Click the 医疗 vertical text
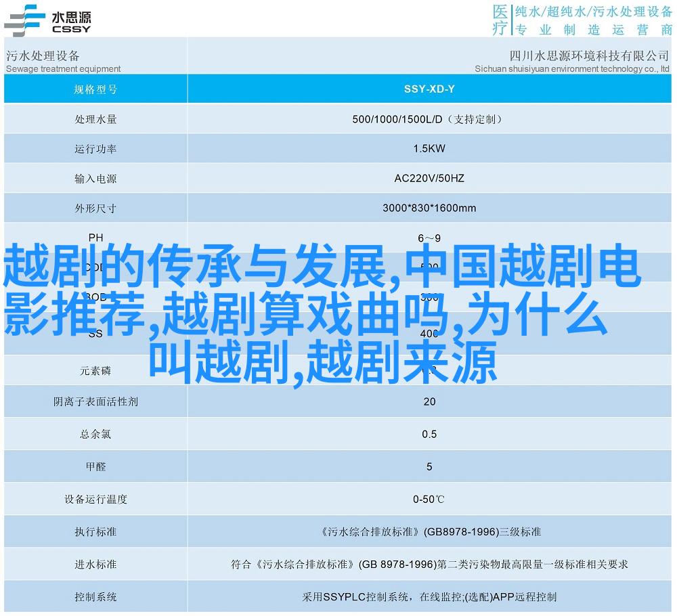Viewport: 677px width, 616px height. [500, 20]
